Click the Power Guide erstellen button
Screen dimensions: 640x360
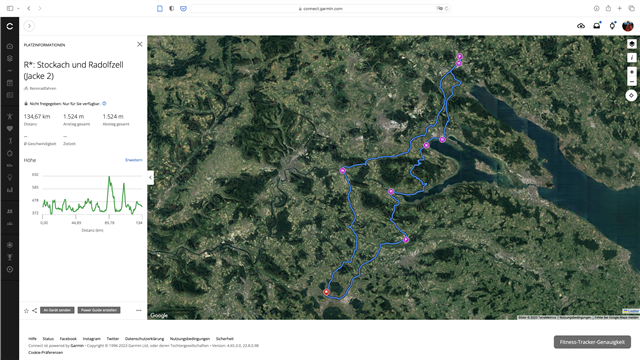pos(99,310)
